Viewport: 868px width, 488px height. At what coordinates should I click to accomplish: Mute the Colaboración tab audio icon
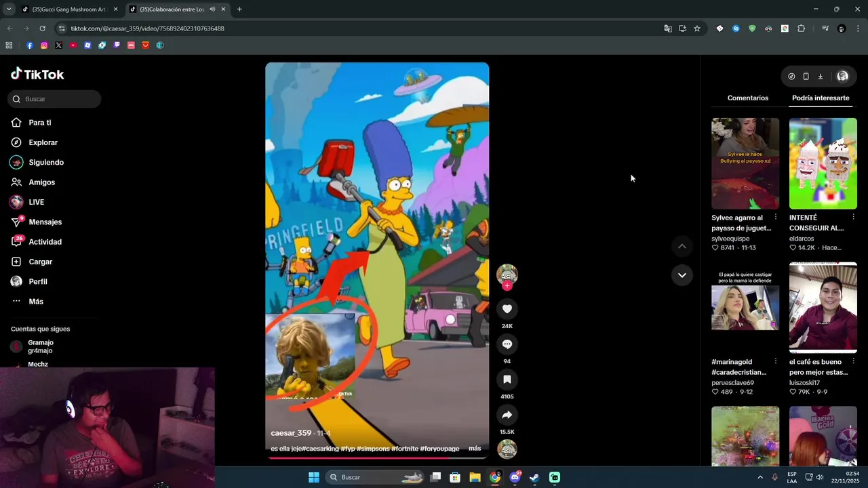(x=212, y=9)
